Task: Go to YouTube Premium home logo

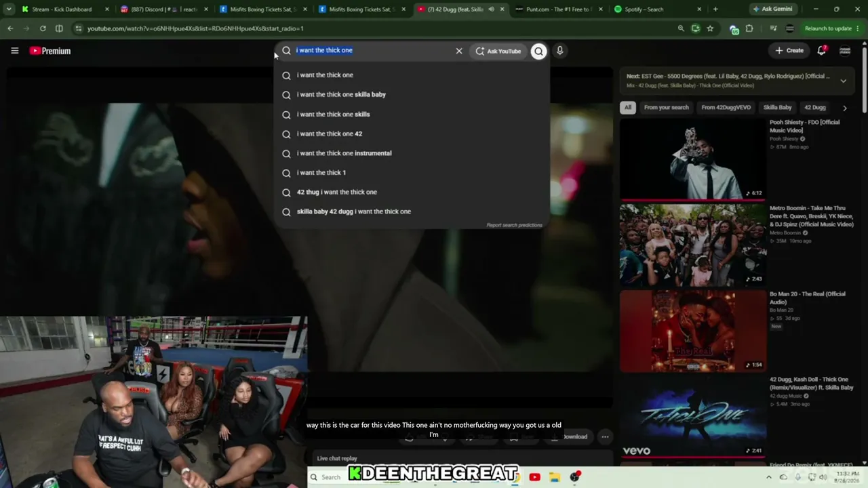Action: click(50, 51)
